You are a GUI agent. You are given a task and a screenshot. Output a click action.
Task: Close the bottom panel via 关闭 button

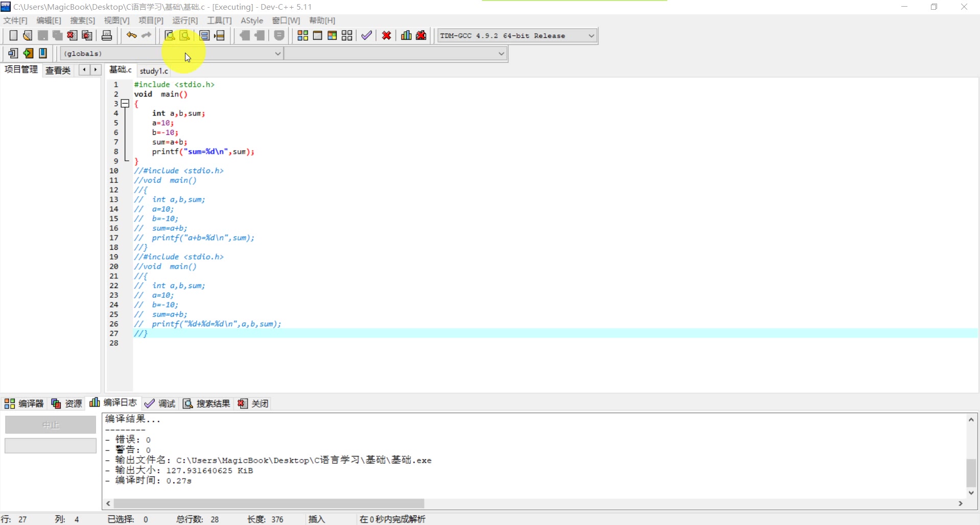coord(253,403)
